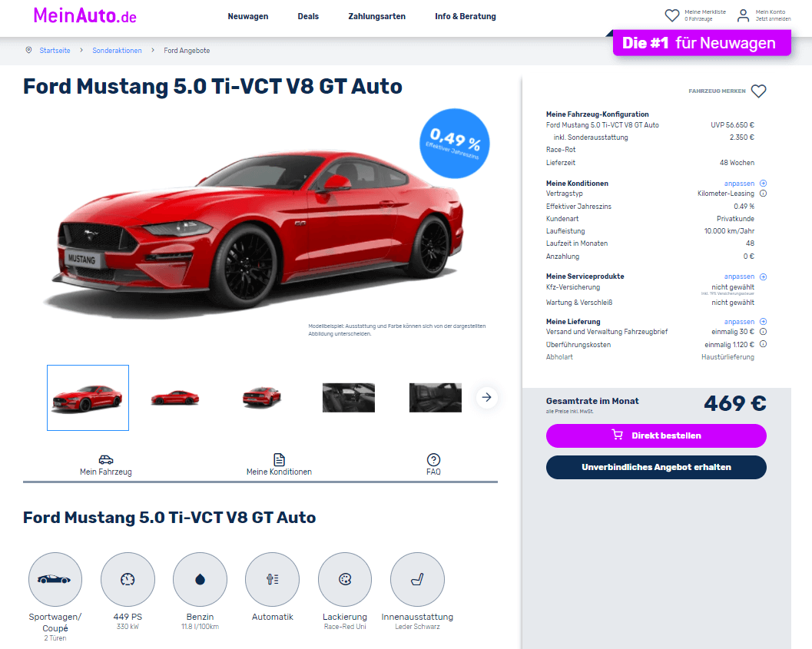This screenshot has width=812, height=649.
Task: Open the FAQ tab
Action: 433,465
